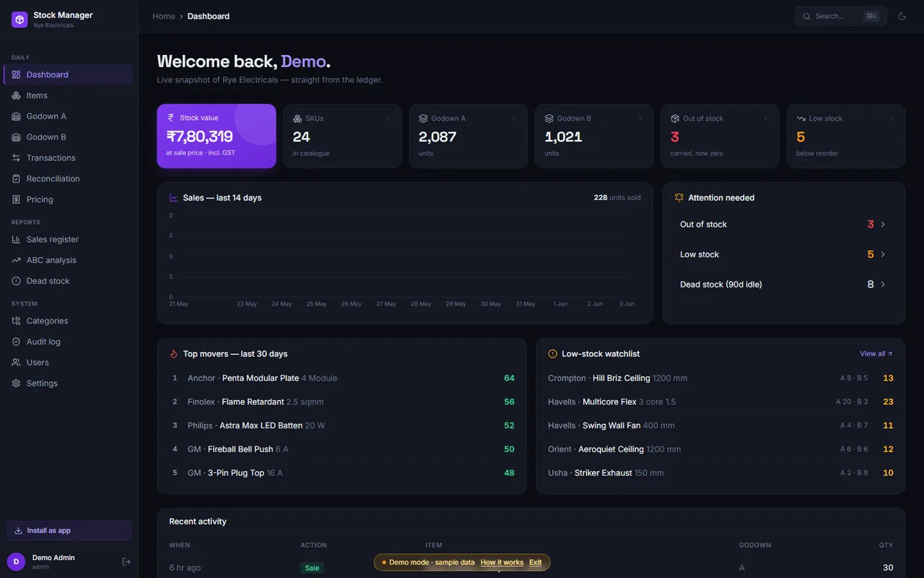The height and width of the screenshot is (578, 924).
Task: Click the Stock Manager cube logo
Action: (x=19, y=20)
